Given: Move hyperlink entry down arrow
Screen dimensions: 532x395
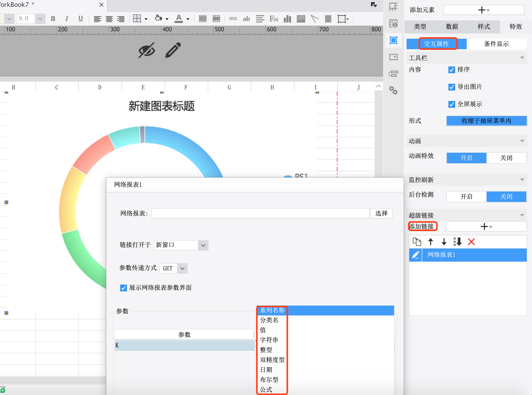Looking at the screenshot, I should pos(444,242).
